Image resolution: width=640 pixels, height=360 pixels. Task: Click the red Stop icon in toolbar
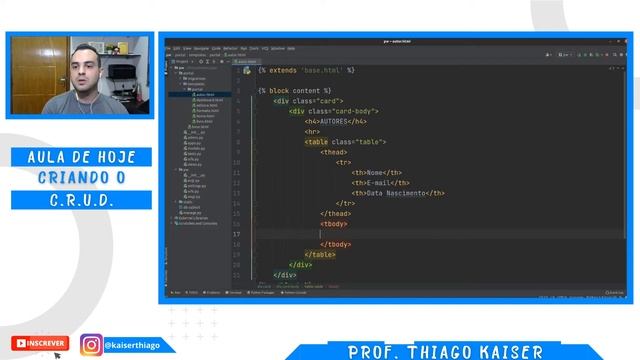(607, 55)
